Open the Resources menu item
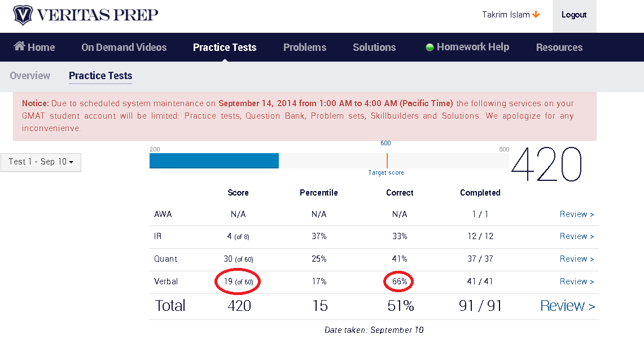Image resolution: width=644 pixels, height=351 pixels. tap(559, 47)
